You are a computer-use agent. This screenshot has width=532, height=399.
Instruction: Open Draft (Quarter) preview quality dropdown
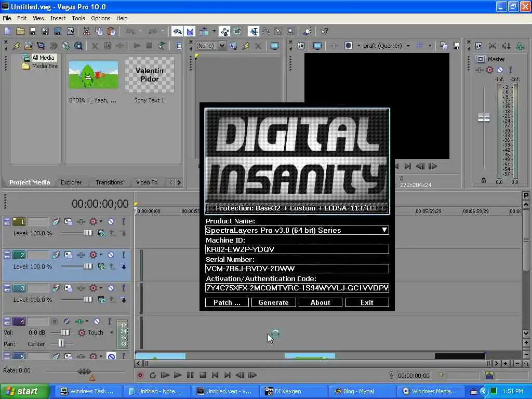point(408,46)
